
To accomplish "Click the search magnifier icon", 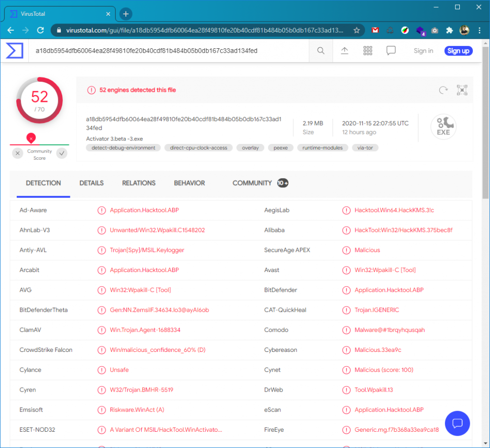I will point(321,51).
